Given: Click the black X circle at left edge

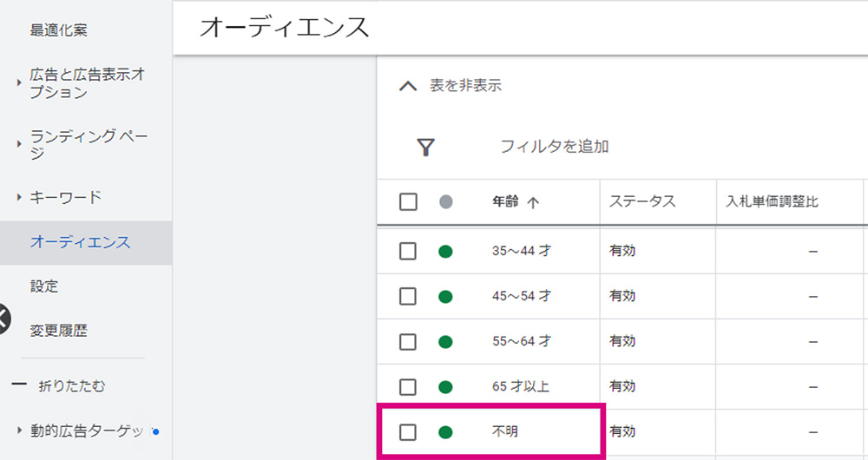Looking at the screenshot, I should click(3, 319).
